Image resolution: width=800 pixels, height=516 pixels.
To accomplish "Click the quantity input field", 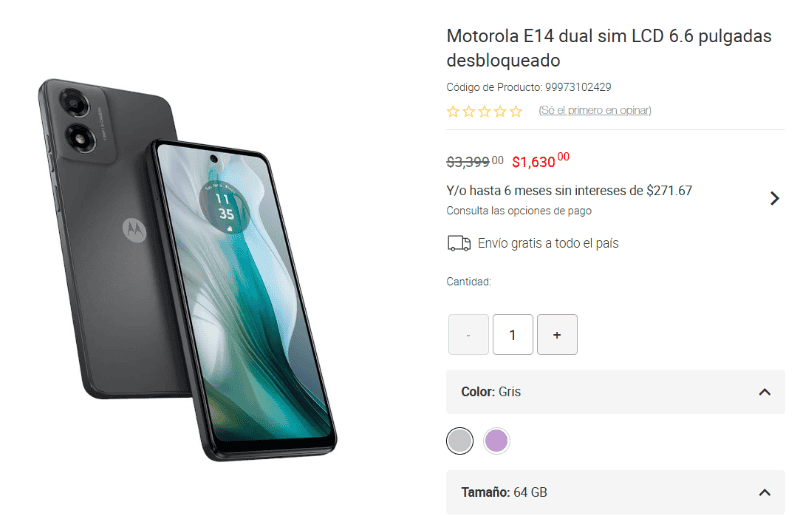I will click(513, 334).
